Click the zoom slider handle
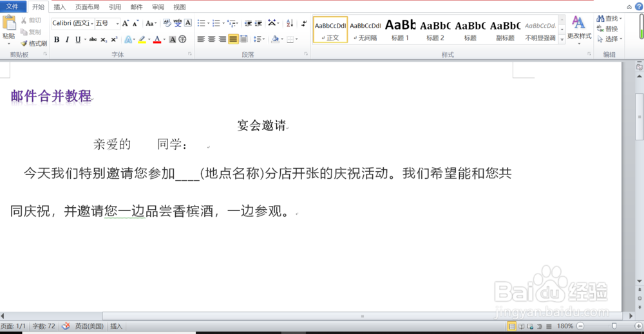The image size is (644, 334). point(614,326)
